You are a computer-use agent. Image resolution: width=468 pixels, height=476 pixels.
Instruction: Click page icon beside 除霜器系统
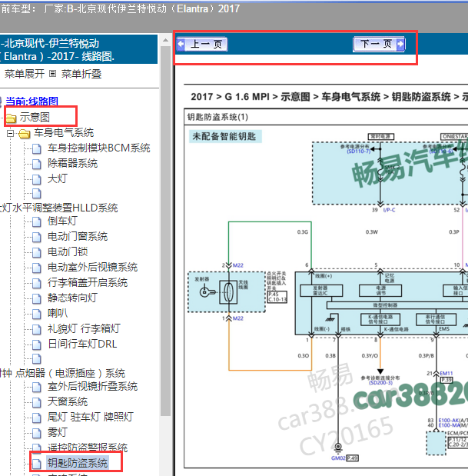pyautogui.click(x=37, y=165)
